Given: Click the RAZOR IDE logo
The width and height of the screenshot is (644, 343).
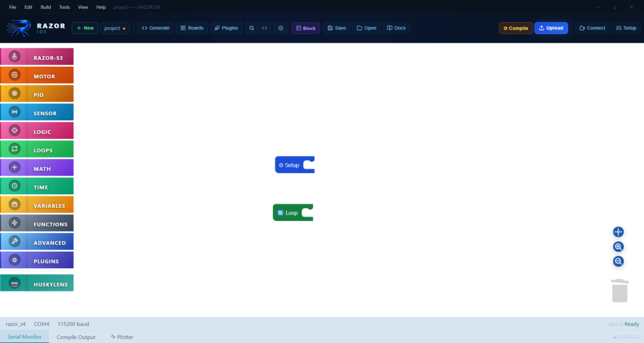Looking at the screenshot, I should point(36,28).
